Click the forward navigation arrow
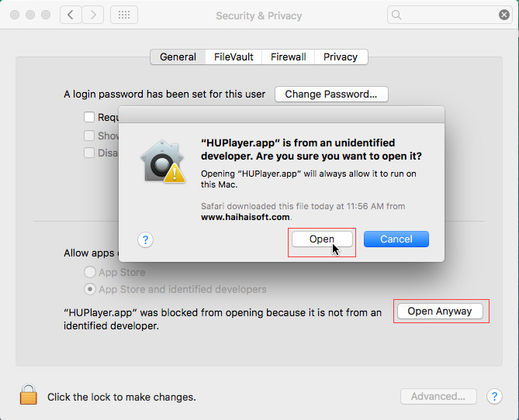This screenshot has width=519, height=420. click(92, 15)
